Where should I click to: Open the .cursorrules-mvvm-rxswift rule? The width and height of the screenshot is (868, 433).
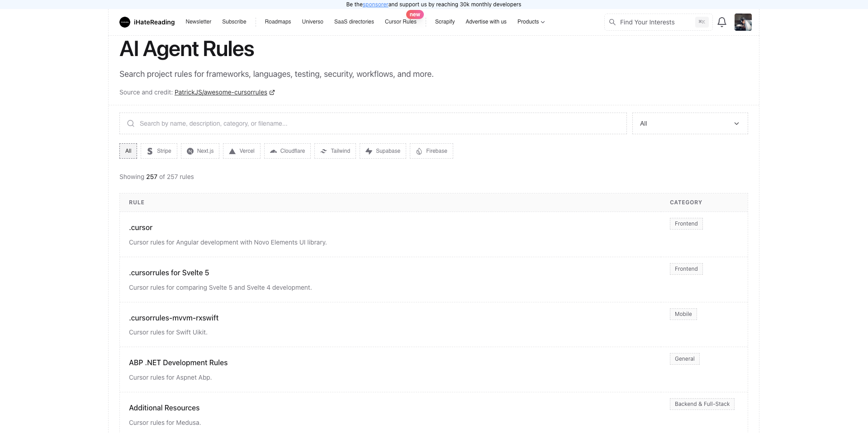[174, 318]
